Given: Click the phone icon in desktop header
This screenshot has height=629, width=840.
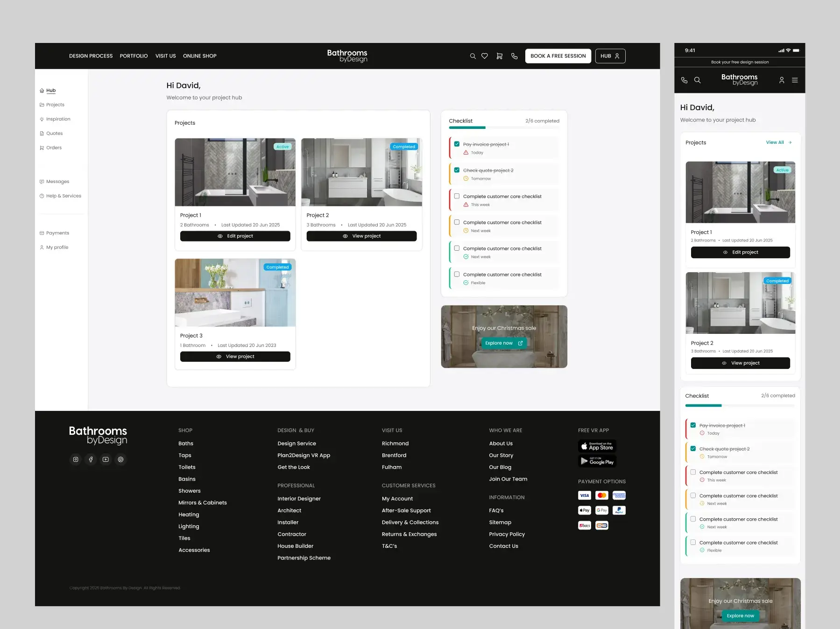Looking at the screenshot, I should pyautogui.click(x=514, y=56).
